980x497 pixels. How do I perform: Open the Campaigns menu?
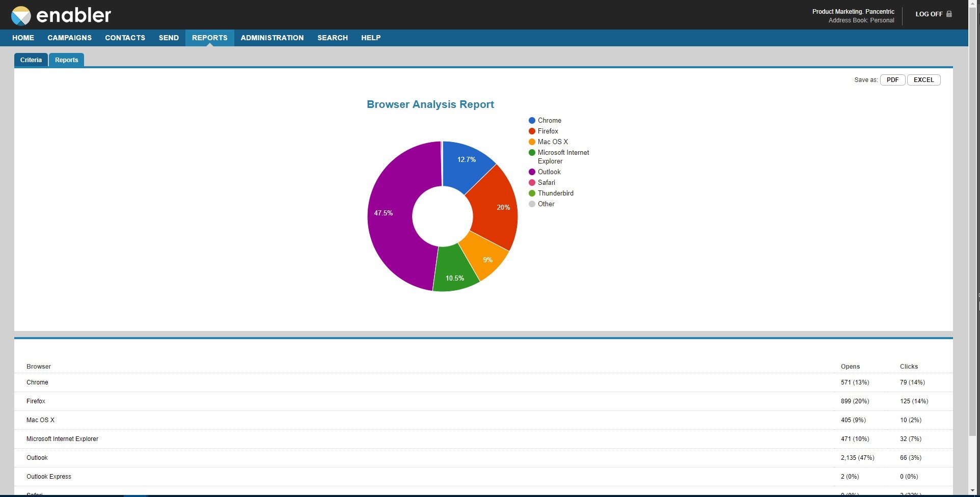coord(69,38)
